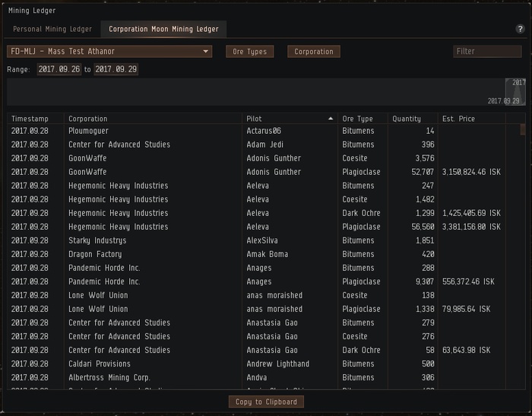The height and width of the screenshot is (416, 532).
Task: Edit the range start date 2017.09.26
Action: click(59, 69)
